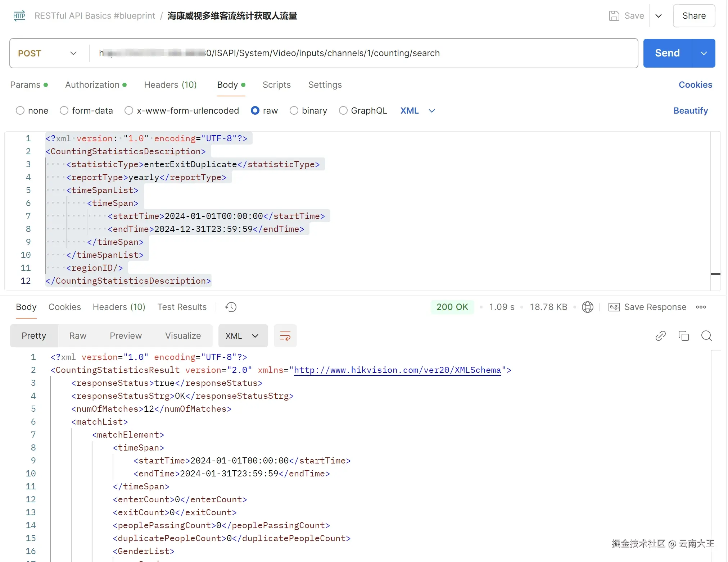Image resolution: width=728 pixels, height=562 pixels.
Task: Toggle the word wrap lines icon
Action: click(285, 336)
